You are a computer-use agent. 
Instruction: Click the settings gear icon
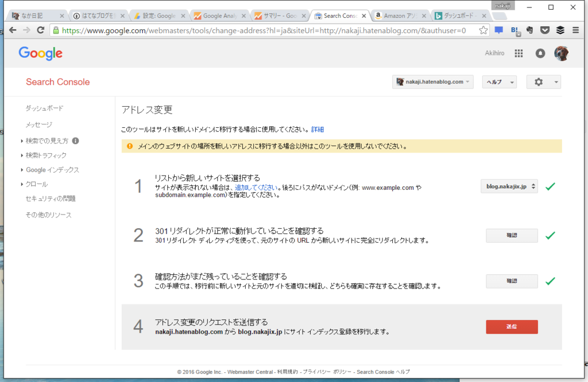click(539, 82)
